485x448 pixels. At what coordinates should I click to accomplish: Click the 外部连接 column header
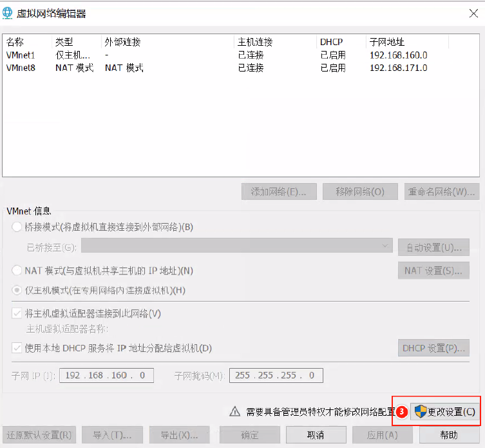[x=122, y=42]
